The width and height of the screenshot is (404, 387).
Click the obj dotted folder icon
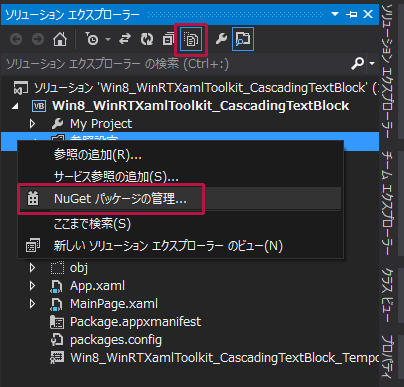coord(57,268)
